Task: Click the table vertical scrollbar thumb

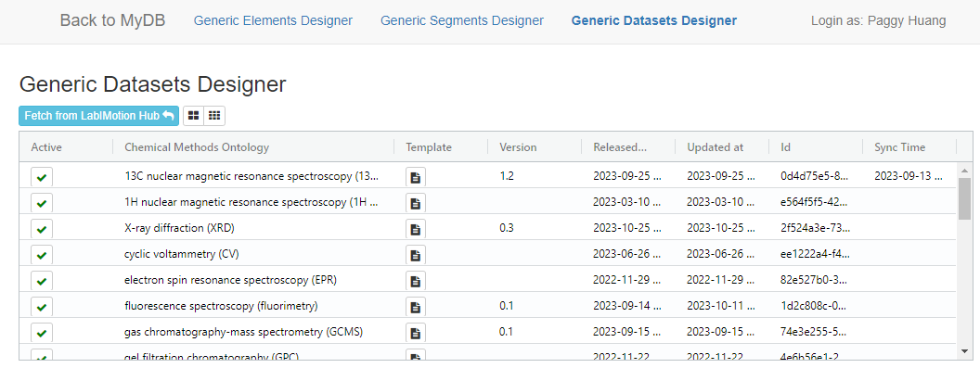Action: coord(965,197)
